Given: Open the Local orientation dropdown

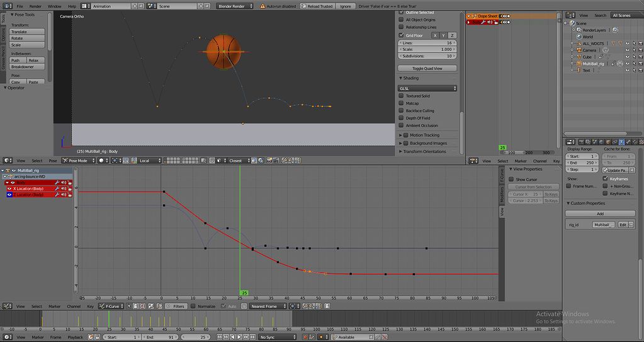Looking at the screenshot, I should (x=149, y=161).
